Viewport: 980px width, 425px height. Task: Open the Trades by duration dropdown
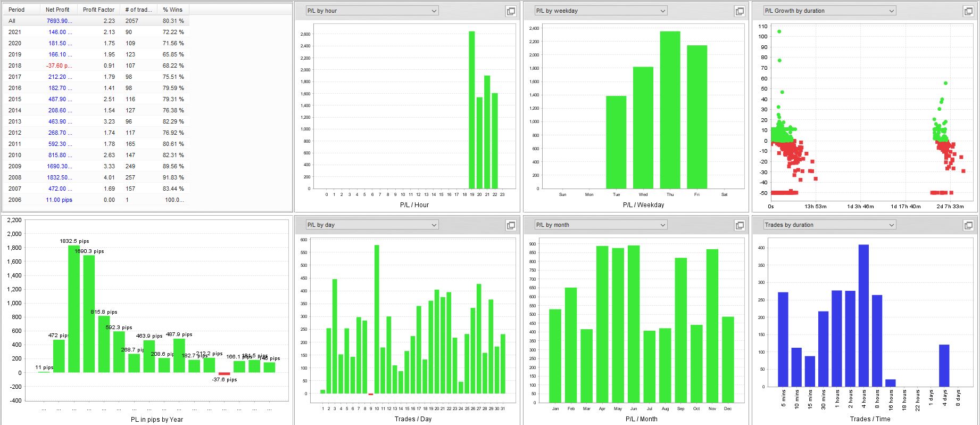click(x=829, y=225)
